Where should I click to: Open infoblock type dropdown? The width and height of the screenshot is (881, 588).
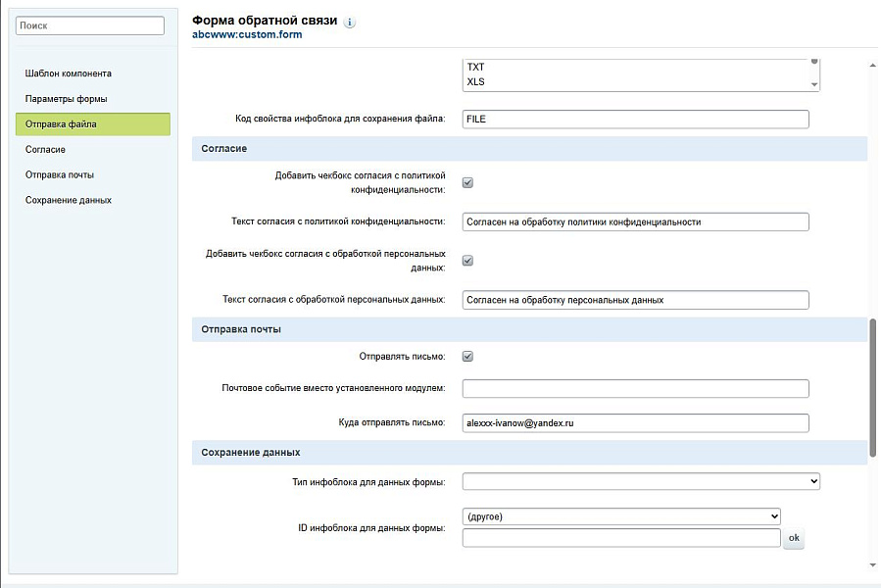tap(640, 481)
